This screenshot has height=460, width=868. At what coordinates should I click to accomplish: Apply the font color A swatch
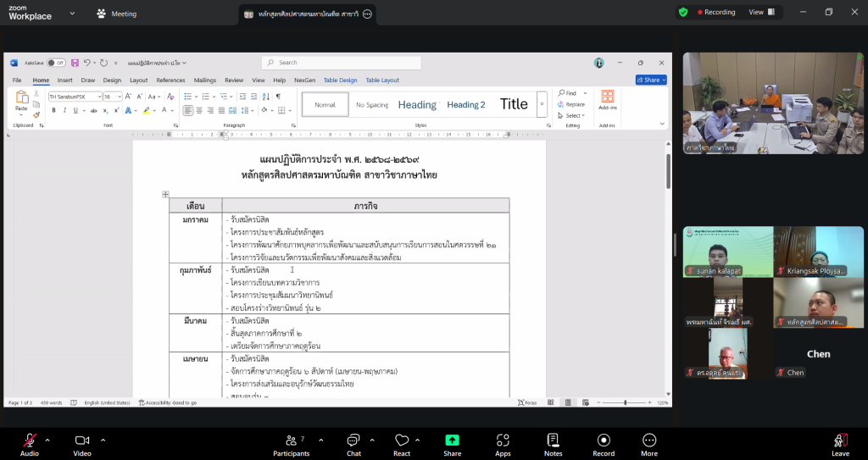pos(164,111)
